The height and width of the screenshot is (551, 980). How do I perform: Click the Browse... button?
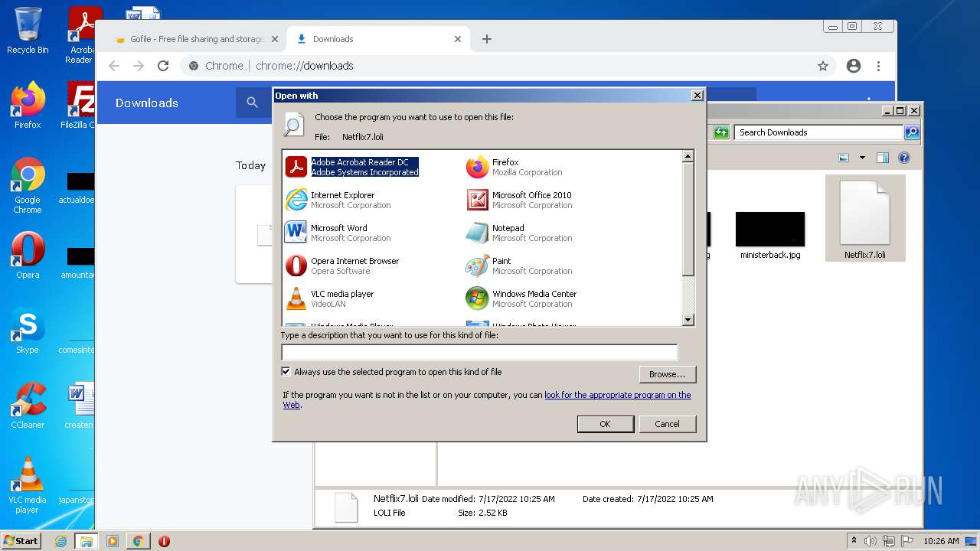[x=667, y=374]
